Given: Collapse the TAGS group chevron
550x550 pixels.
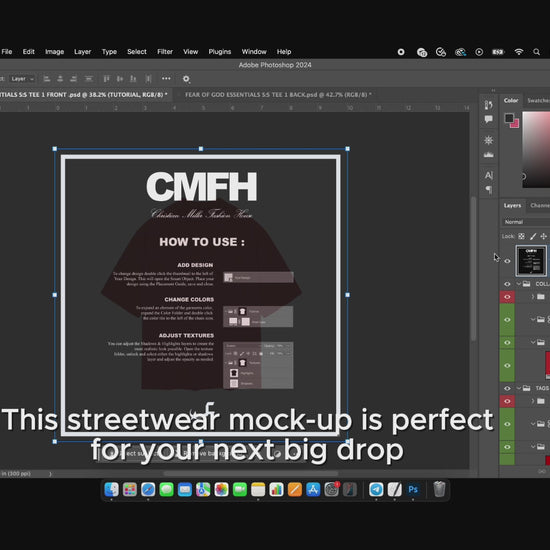Looking at the screenshot, I should point(518,388).
